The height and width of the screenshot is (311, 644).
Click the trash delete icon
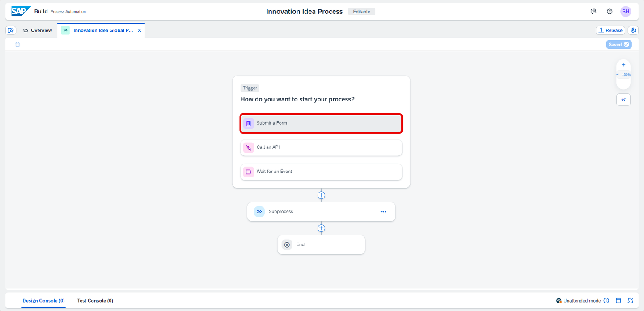pos(17,44)
